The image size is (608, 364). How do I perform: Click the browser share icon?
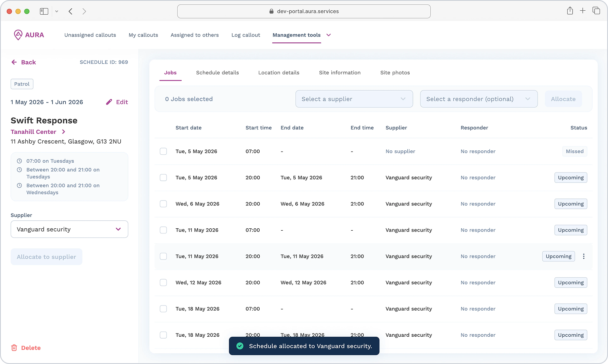pyautogui.click(x=570, y=11)
